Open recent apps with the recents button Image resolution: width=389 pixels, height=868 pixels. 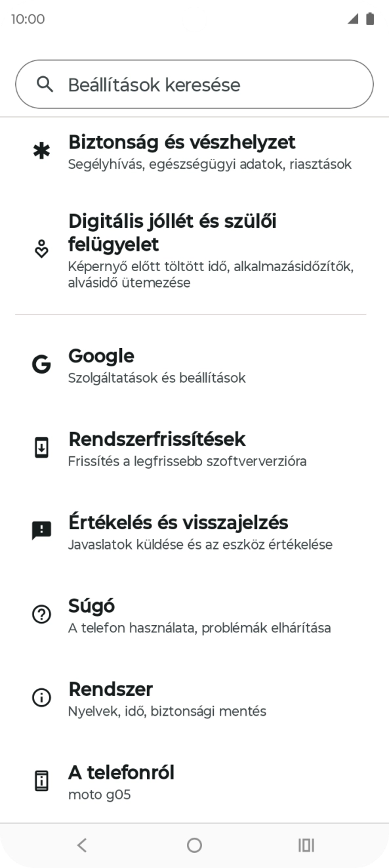(306, 845)
